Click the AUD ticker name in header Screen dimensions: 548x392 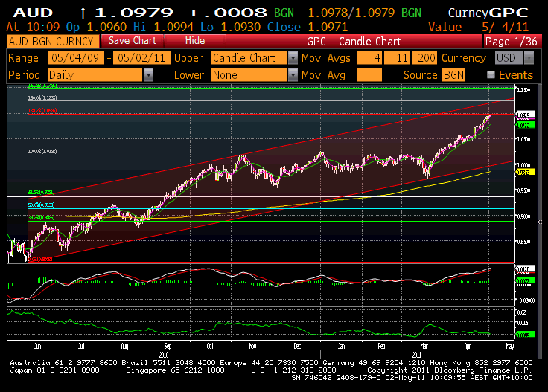pos(33,13)
